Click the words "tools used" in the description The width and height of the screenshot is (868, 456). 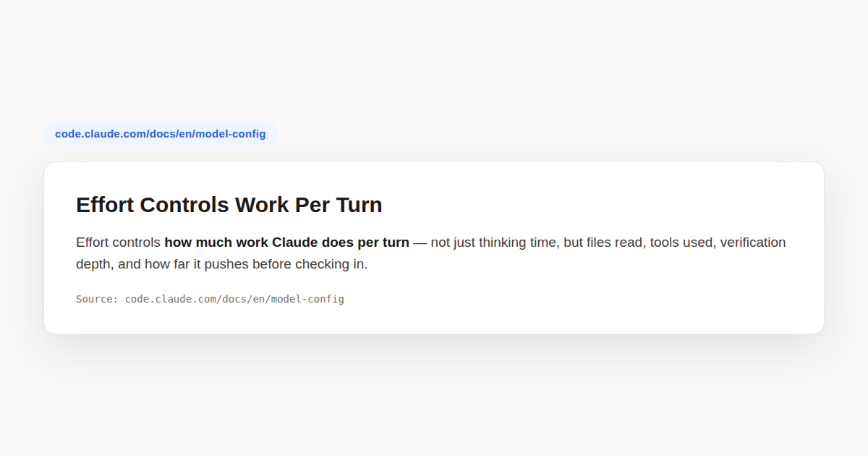pyautogui.click(x=681, y=242)
